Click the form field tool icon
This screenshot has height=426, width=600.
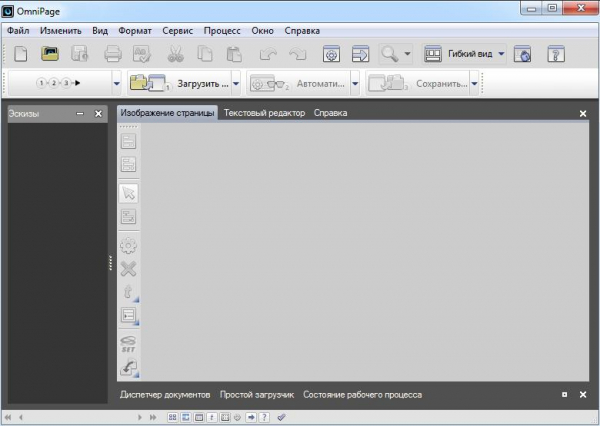coord(129,316)
